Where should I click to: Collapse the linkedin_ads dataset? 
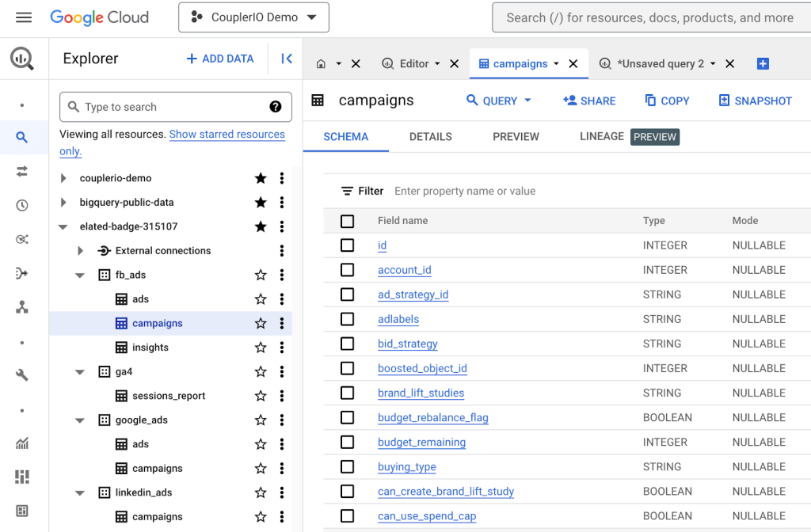(80, 492)
